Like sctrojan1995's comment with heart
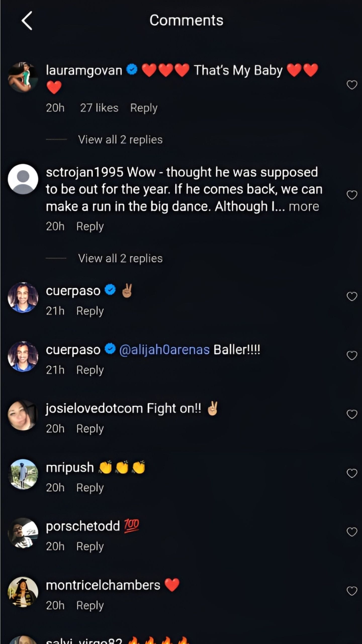This screenshot has height=644, width=362. pyautogui.click(x=352, y=195)
